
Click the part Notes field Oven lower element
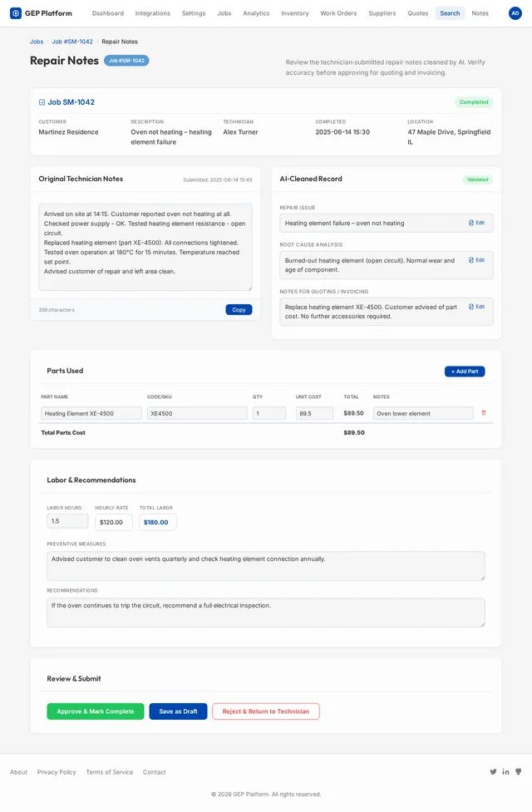423,413
